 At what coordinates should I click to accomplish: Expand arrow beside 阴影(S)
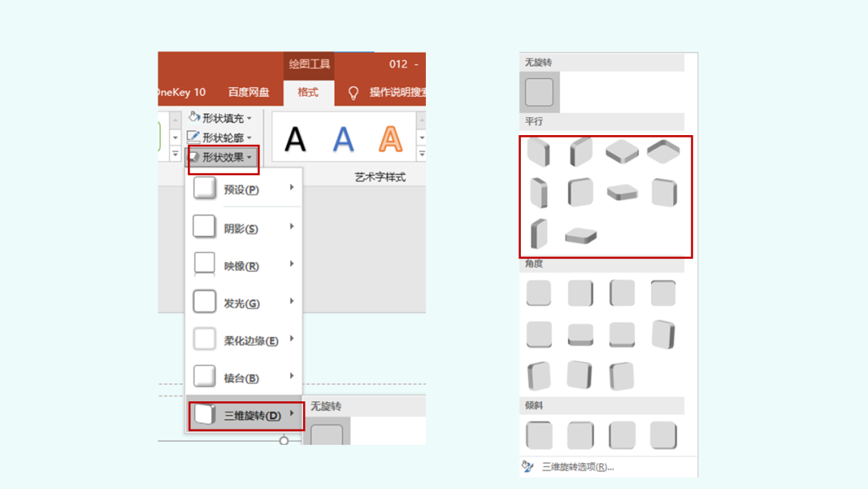(292, 227)
